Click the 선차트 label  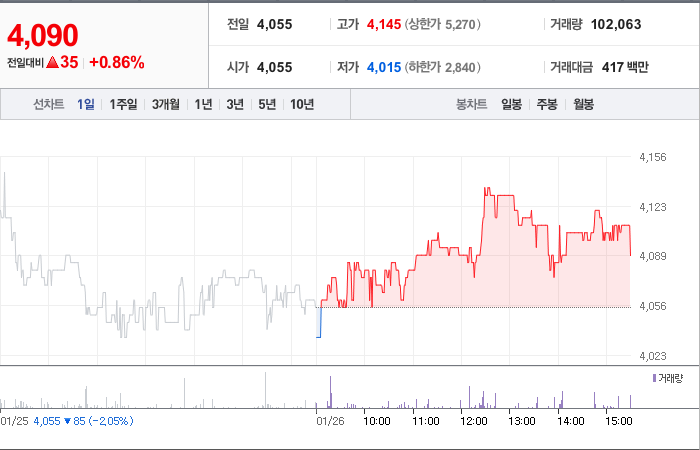click(x=49, y=104)
